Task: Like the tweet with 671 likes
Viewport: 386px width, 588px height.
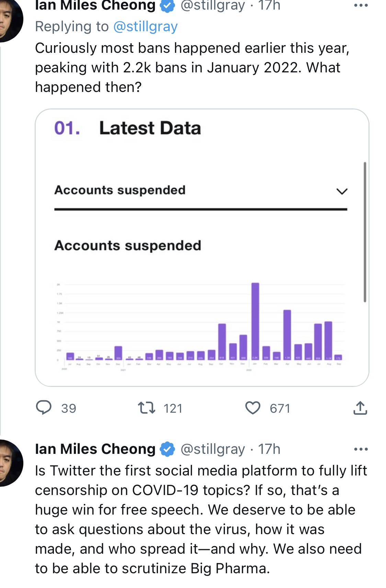Action: [253, 408]
